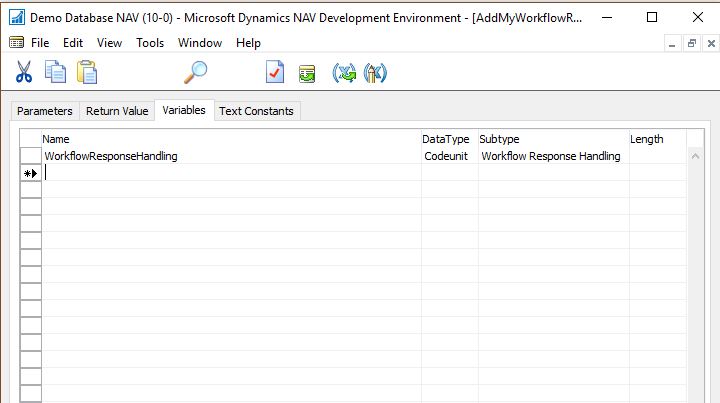
Task: Click the green database toolbar icon
Action: [307, 73]
